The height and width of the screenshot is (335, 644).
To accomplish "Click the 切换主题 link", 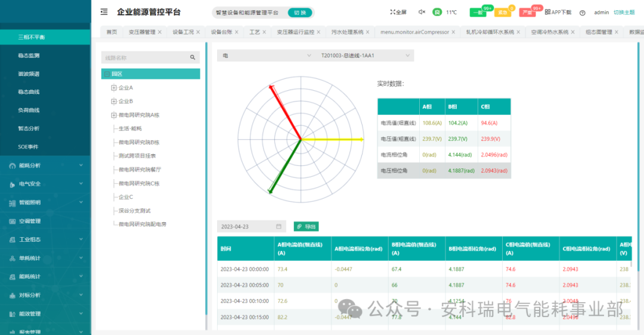I will pos(624,13).
